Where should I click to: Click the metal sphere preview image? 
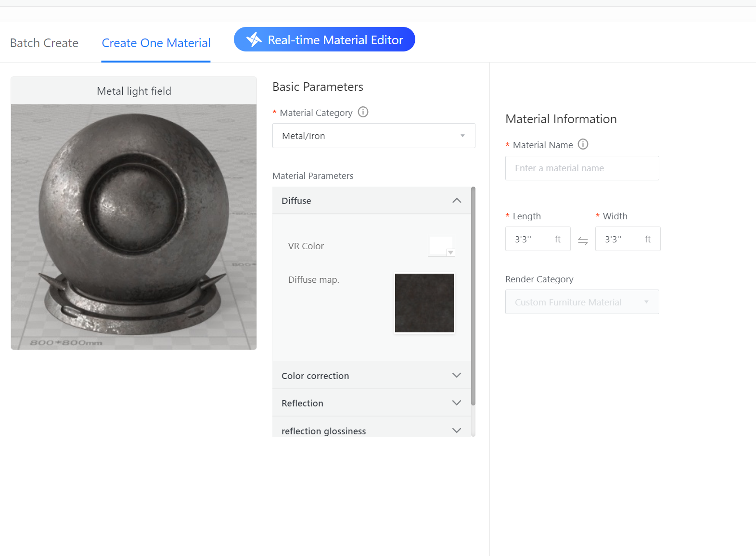134,227
